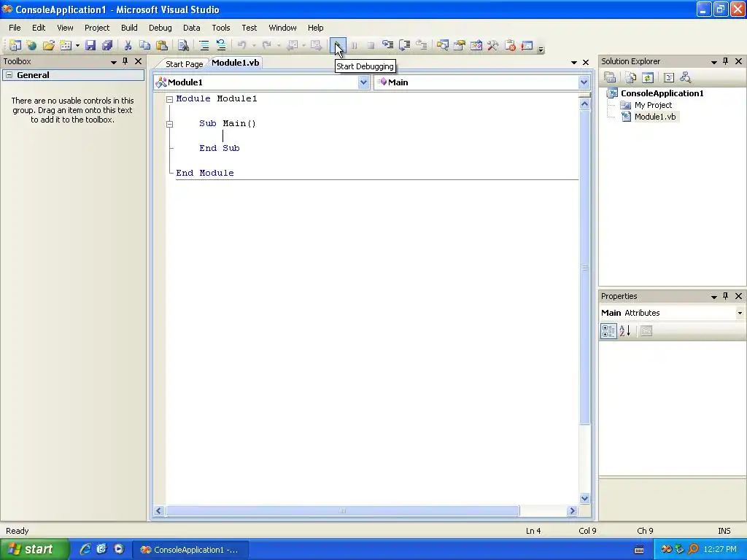This screenshot has height=560, width=747.
Task: Open the Debug menu
Action: pyautogui.click(x=160, y=28)
